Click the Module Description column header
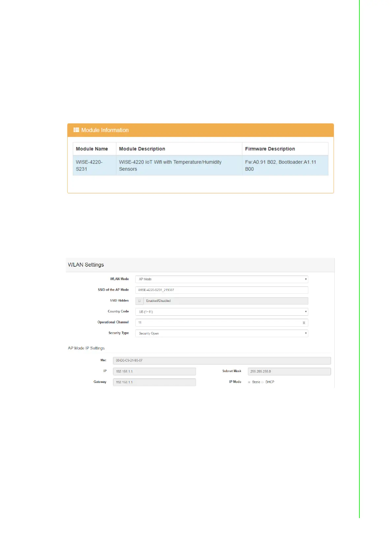Screen dimensions: 392x555 [142, 149]
